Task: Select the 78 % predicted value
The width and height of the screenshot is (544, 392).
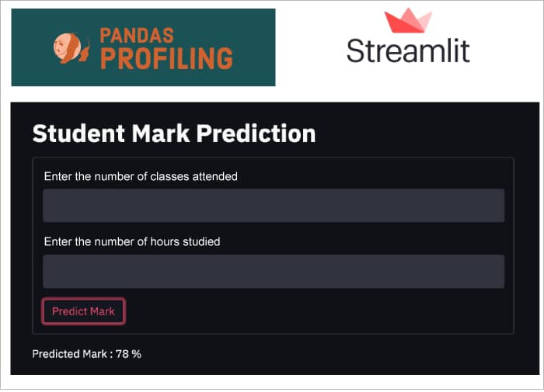Action: pyautogui.click(x=129, y=354)
